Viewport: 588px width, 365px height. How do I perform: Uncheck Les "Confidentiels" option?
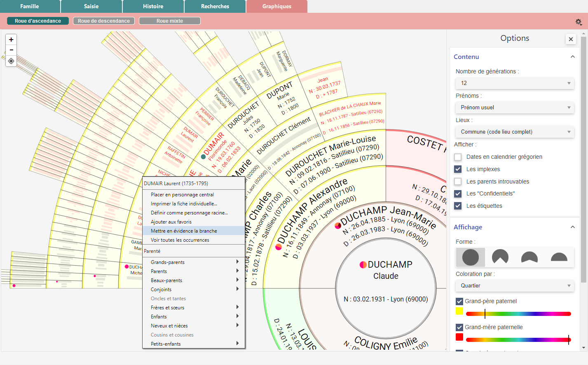458,194
